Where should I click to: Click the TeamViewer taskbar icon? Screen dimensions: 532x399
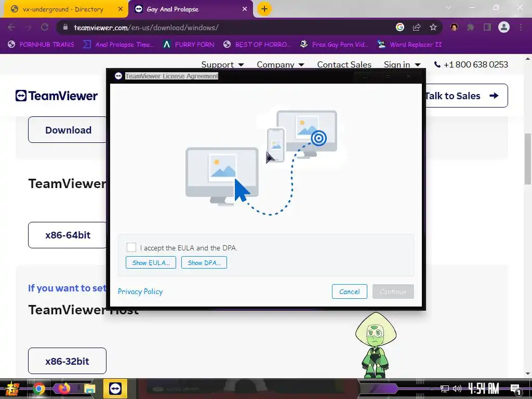click(x=115, y=389)
